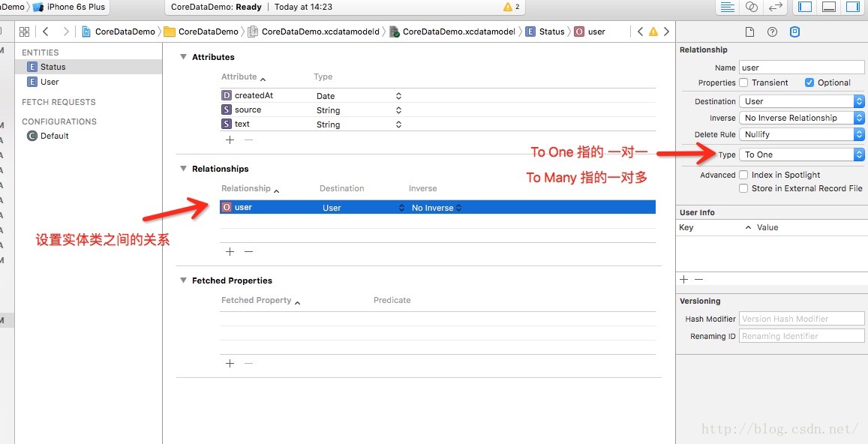Show the Quick Help inspector
Screen dimensions: 868x444
(x=772, y=31)
